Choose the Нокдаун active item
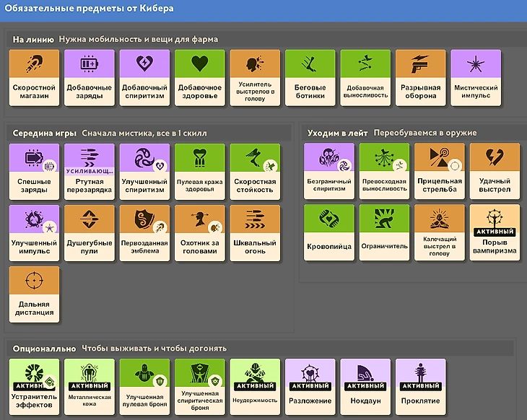Screen dimensions: 527x420 (365, 387)
